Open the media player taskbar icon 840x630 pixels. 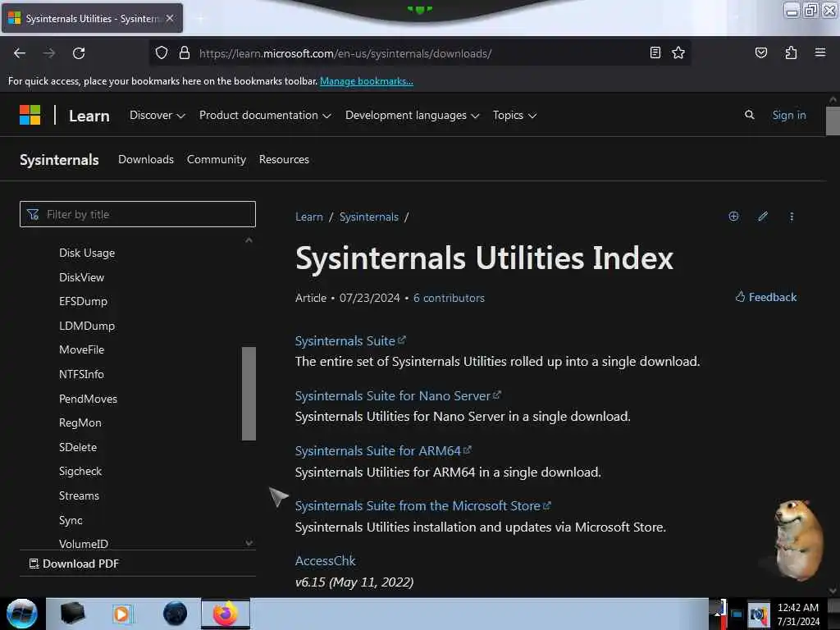pos(121,614)
